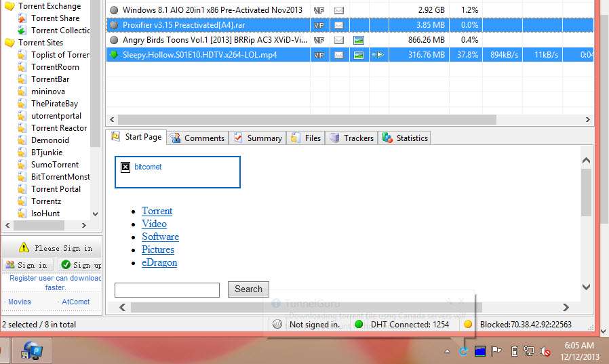Click Not signed in status icon
Viewport: 609px width, 364px height.
click(x=277, y=325)
